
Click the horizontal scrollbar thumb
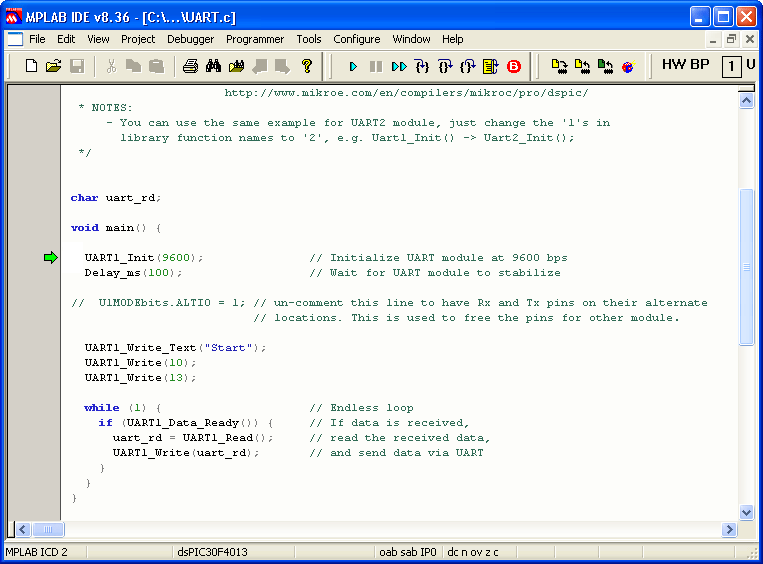pyautogui.click(x=48, y=529)
